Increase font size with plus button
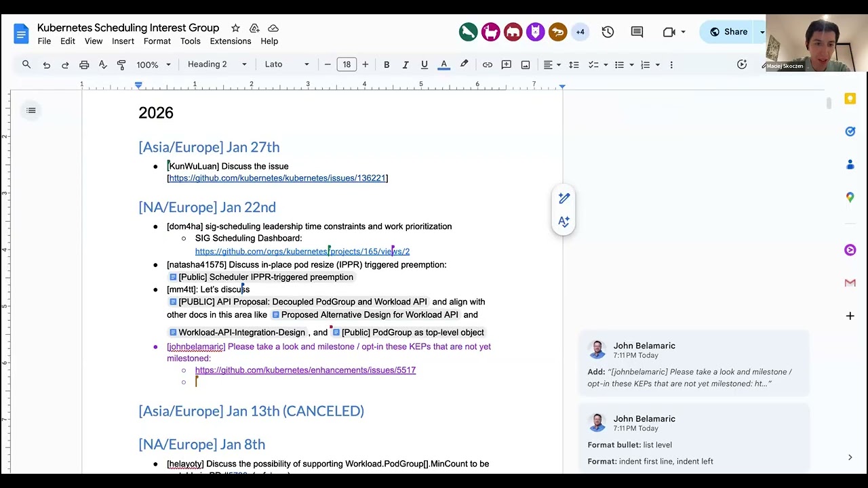 point(366,64)
